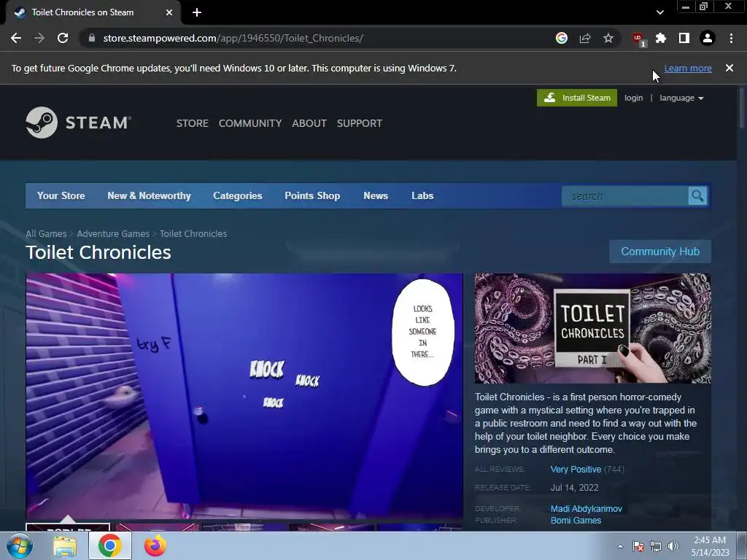Click the share page icon

585,38
